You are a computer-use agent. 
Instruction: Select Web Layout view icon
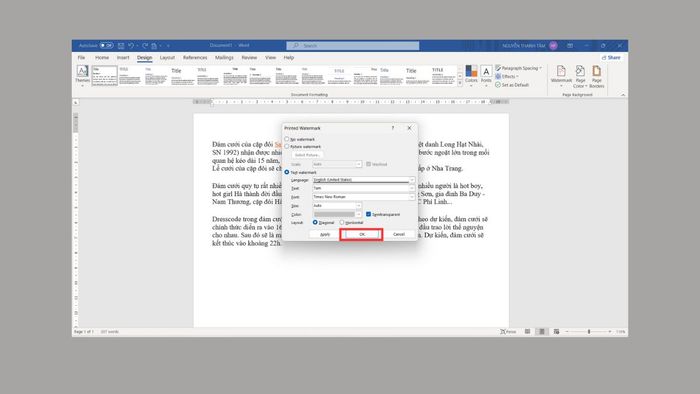tap(556, 332)
